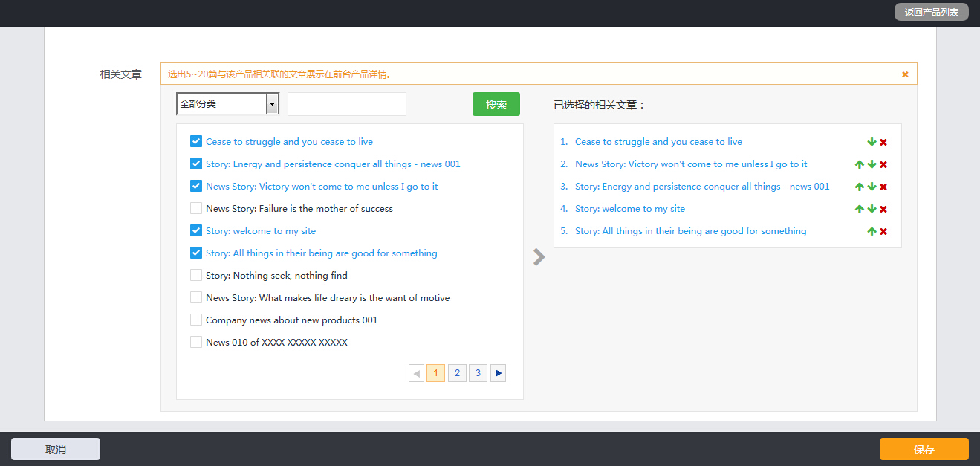
Task: Enable "Story: Nothing seek, nothing find" checkbox
Action: point(196,275)
